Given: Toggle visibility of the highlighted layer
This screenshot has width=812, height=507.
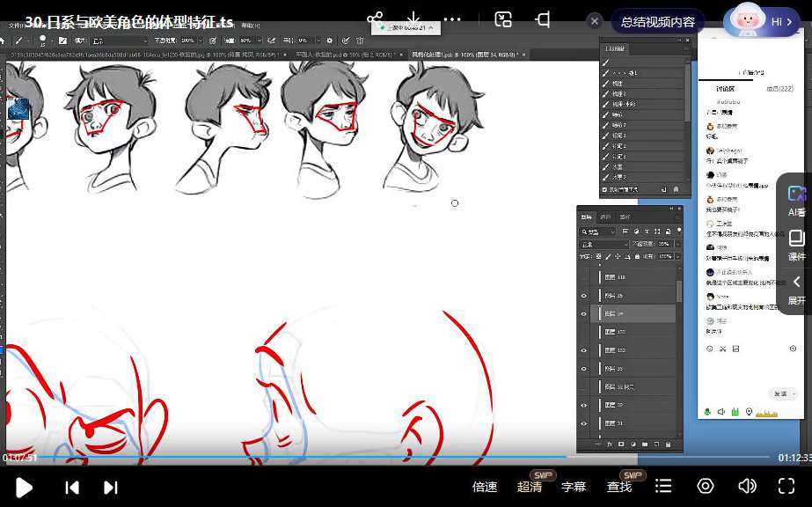Looking at the screenshot, I should pyautogui.click(x=583, y=313).
